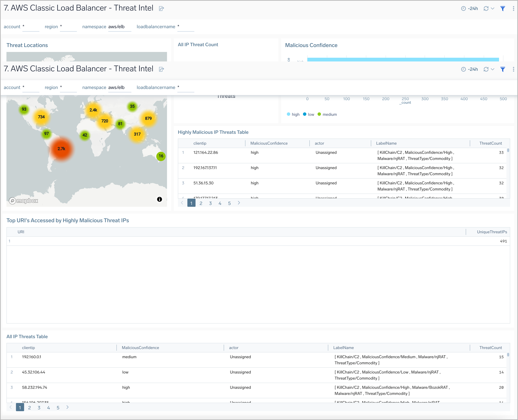Click the 879 cluster over East Asia
The image size is (518, 420).
(148, 118)
